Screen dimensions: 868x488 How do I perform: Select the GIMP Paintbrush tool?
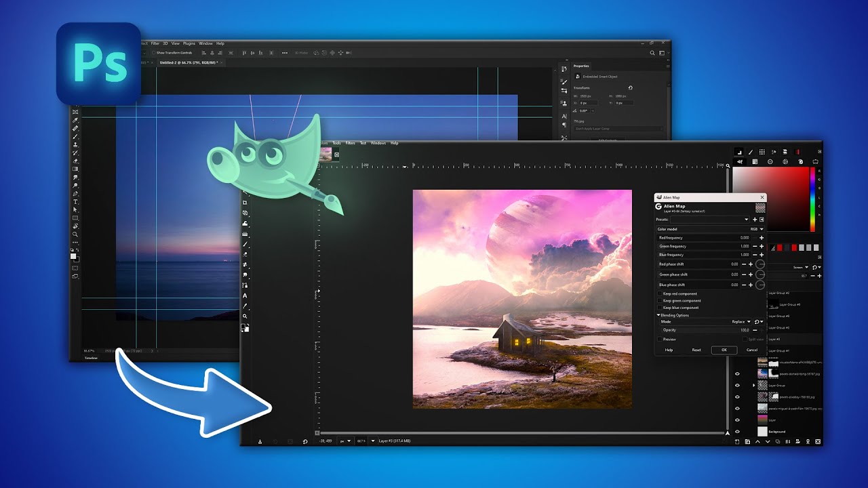(x=245, y=245)
